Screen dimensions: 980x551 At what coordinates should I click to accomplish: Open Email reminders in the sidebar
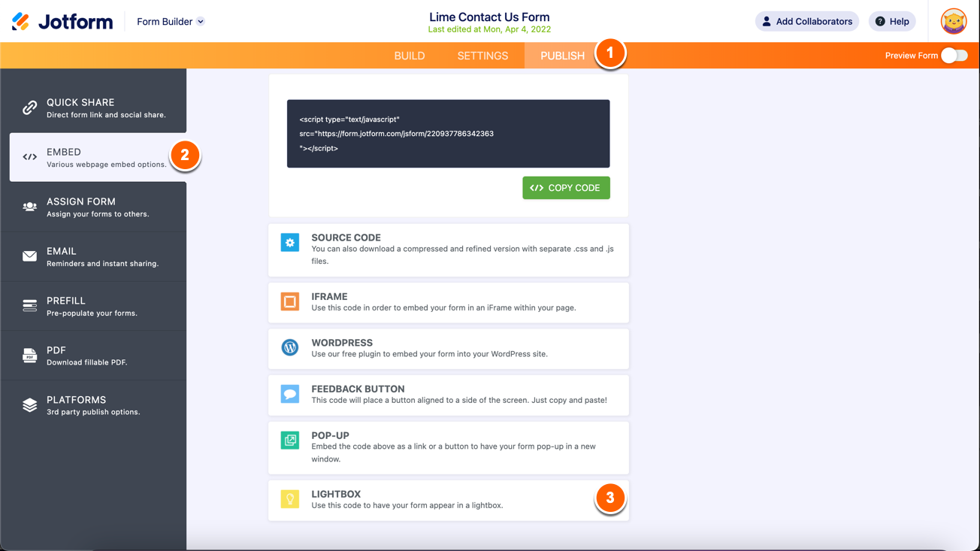coord(93,256)
